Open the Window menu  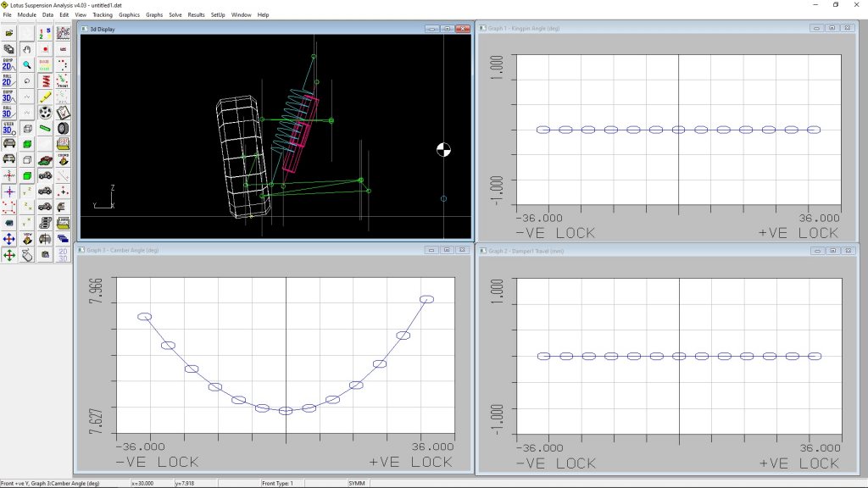(x=242, y=15)
